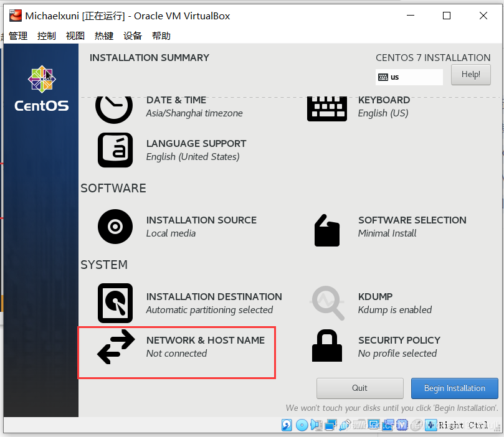Click No profile selected text
Viewport: 504px width, 437px height.
[397, 353]
